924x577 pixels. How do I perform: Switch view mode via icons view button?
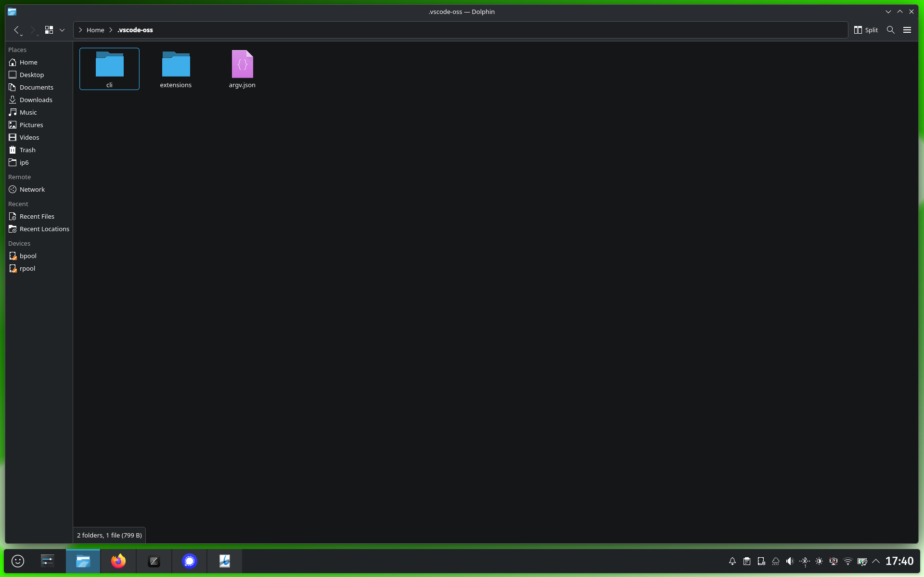49,30
